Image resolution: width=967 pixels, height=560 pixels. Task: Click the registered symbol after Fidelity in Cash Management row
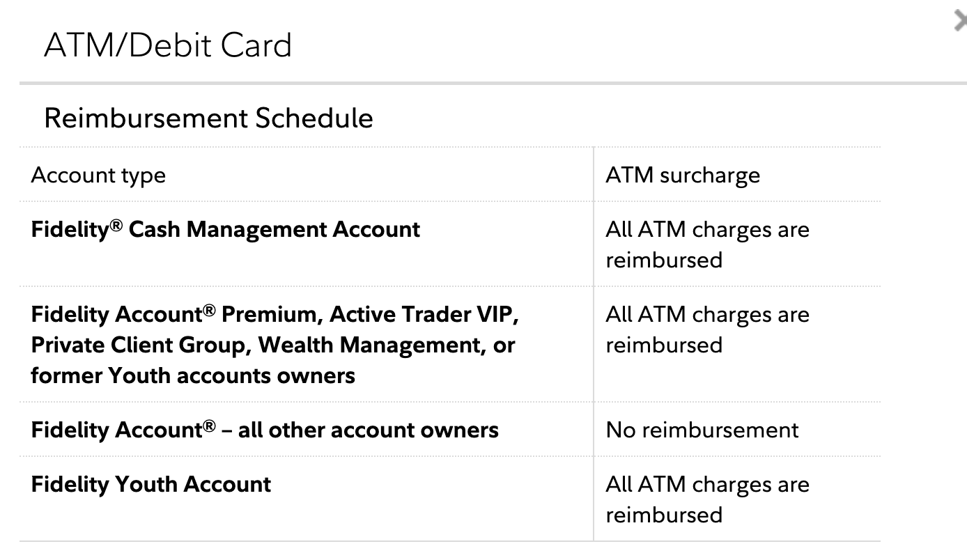click(x=116, y=225)
